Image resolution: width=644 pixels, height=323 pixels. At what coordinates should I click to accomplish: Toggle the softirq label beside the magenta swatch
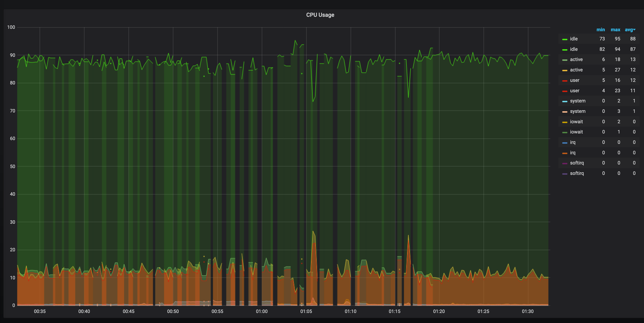[x=577, y=163]
